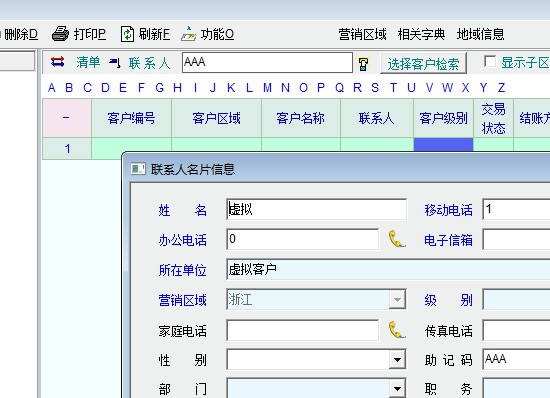Viewport: 550px width, 398px height.
Task: Open the 地域信息 menu item
Action: 481,34
